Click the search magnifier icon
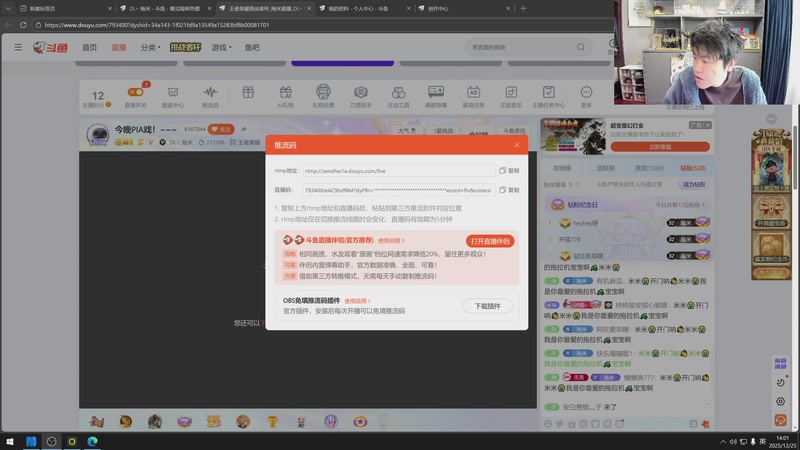The width and height of the screenshot is (800, 450). click(581, 47)
